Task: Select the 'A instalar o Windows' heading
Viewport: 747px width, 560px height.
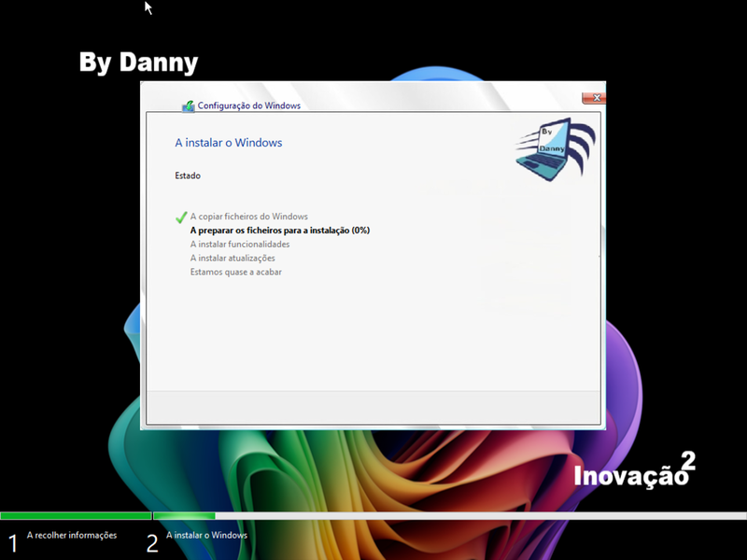Action: point(229,143)
